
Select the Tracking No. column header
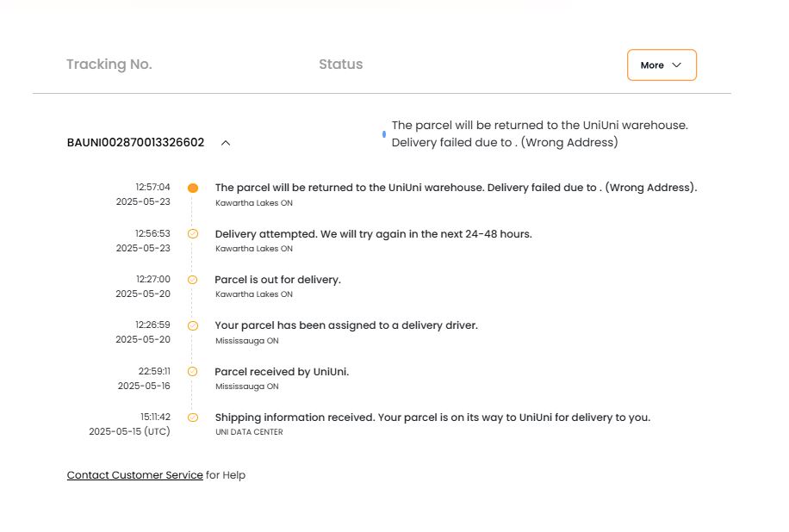tap(109, 65)
